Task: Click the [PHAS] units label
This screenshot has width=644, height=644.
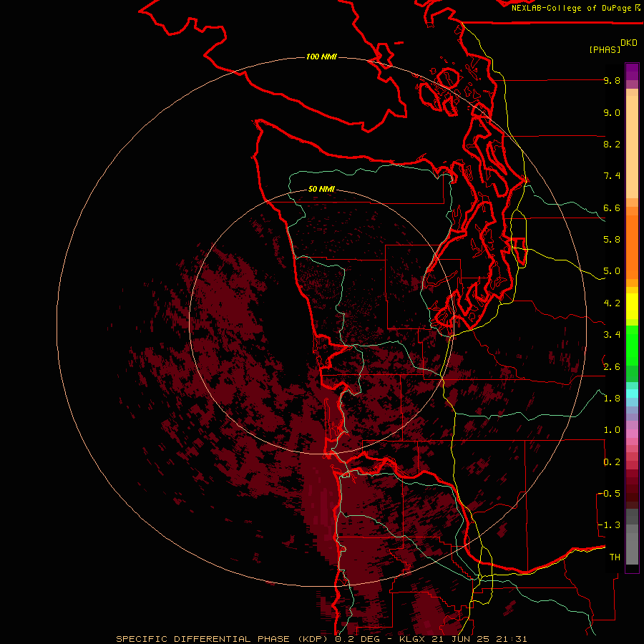Action: (x=605, y=49)
